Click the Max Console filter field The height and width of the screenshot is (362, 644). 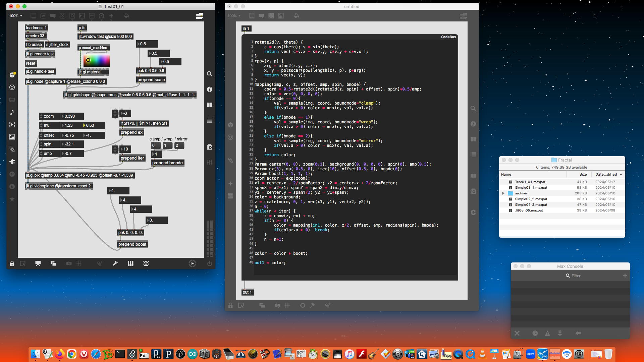(x=576, y=276)
